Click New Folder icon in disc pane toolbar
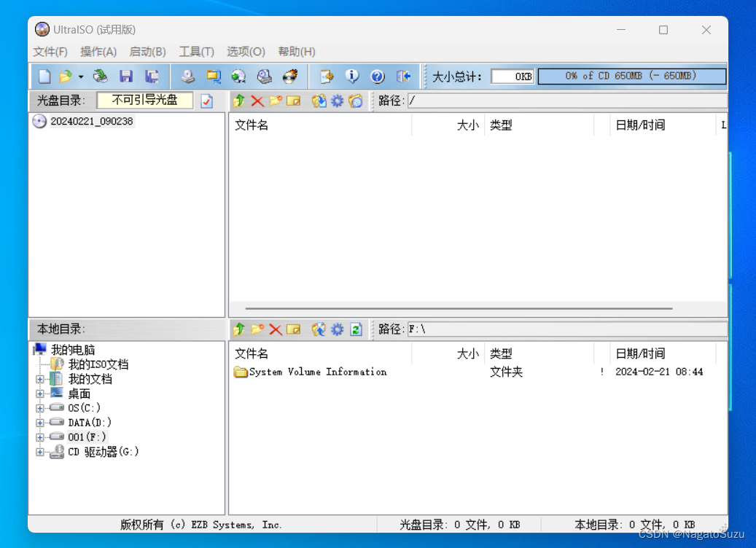 click(x=276, y=101)
